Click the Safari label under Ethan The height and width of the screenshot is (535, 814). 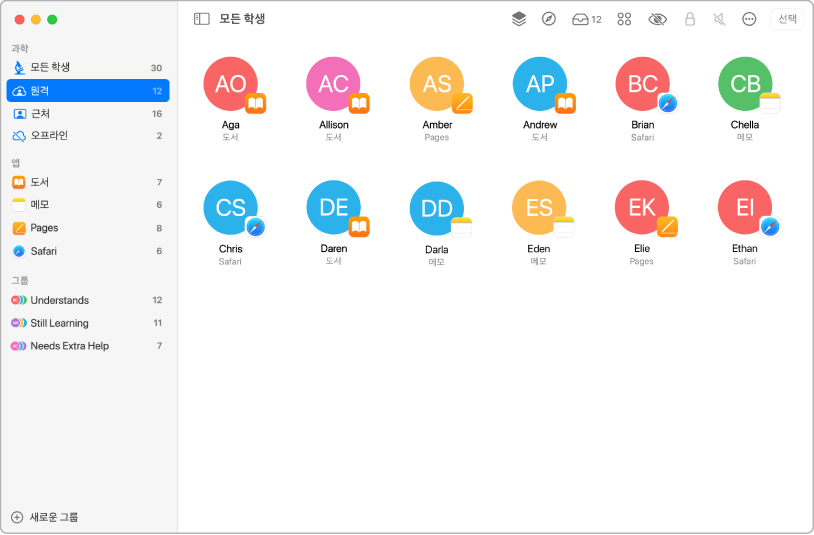[744, 261]
